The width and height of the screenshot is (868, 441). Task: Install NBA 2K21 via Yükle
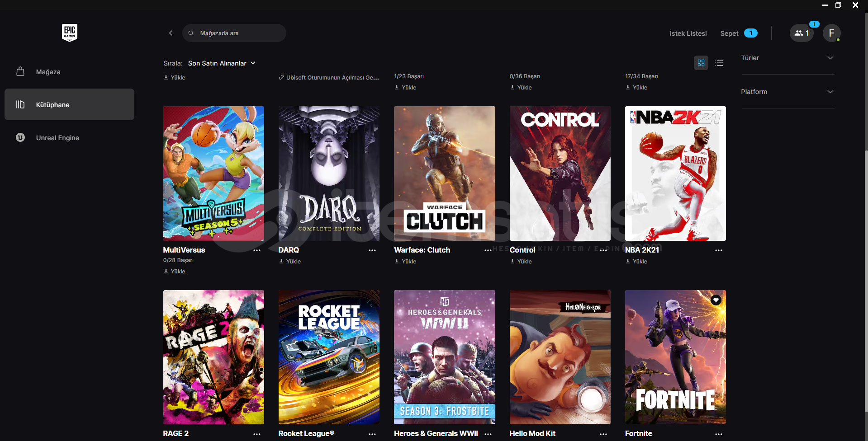(636, 262)
